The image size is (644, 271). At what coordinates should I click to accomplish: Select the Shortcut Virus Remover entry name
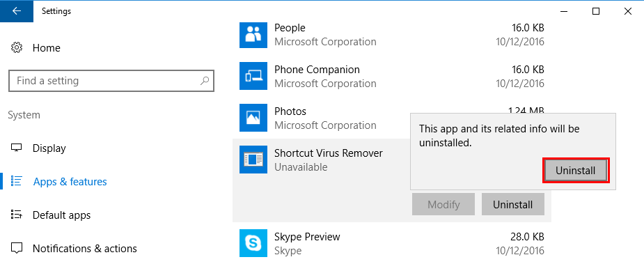tap(329, 153)
